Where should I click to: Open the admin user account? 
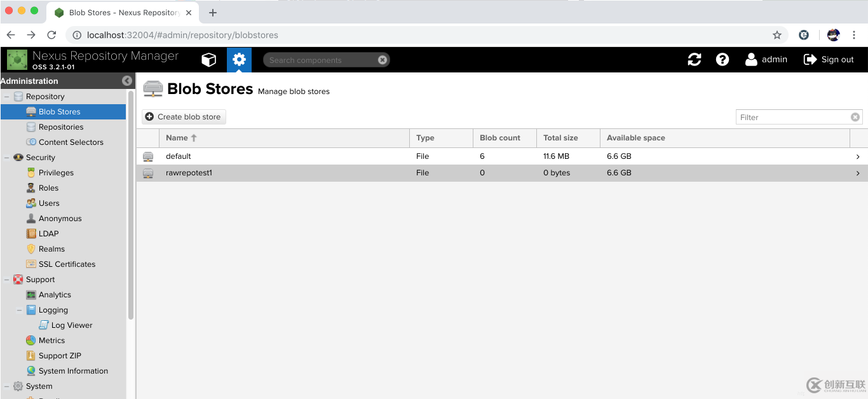(766, 59)
